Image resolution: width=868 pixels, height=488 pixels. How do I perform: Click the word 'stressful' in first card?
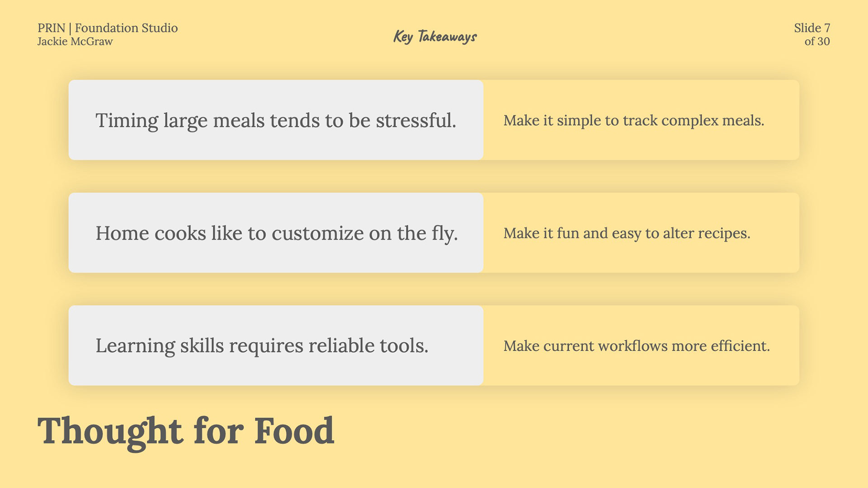(x=414, y=121)
